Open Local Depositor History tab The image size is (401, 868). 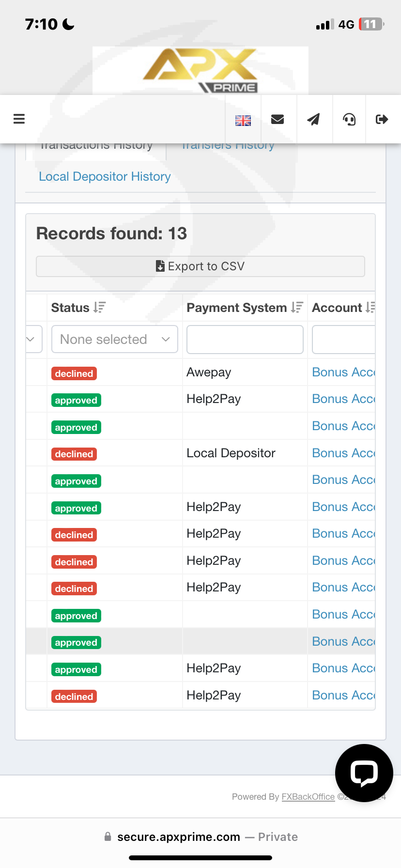click(x=105, y=177)
